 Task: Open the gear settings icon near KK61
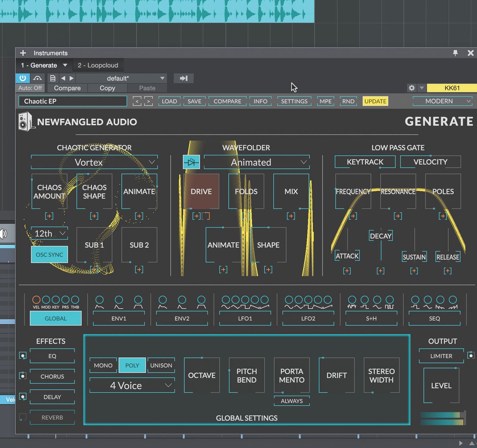tap(412, 88)
